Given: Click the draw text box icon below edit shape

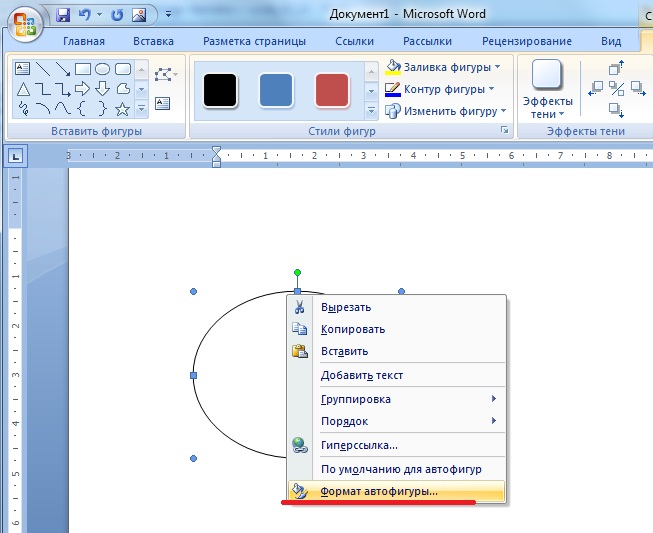Looking at the screenshot, I should pos(162,103).
